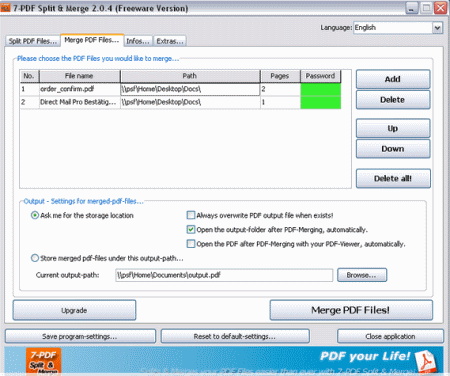Switch to the Merge PDF Files tab
Image resolution: width=450 pixels, height=376 pixels.
coord(92,40)
